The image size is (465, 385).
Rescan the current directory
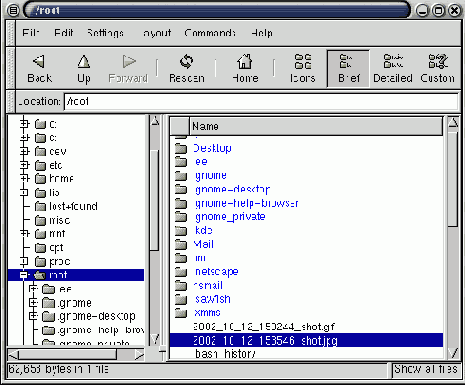pyautogui.click(x=186, y=69)
